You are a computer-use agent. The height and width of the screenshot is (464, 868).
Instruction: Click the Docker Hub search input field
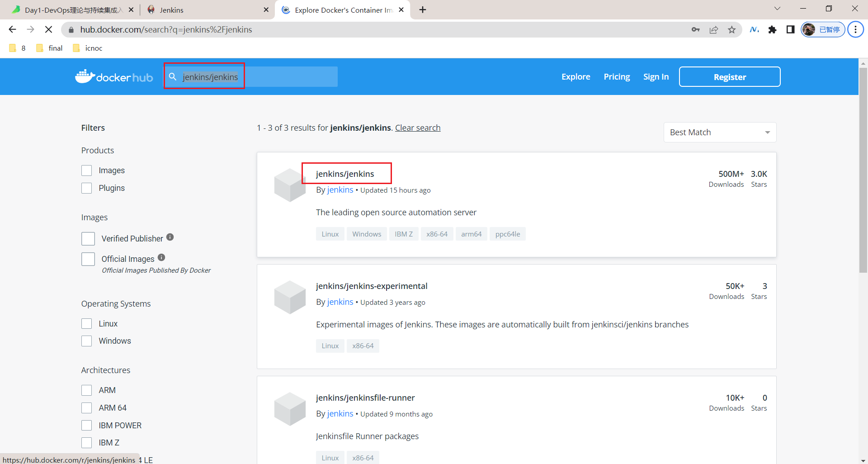251,77
